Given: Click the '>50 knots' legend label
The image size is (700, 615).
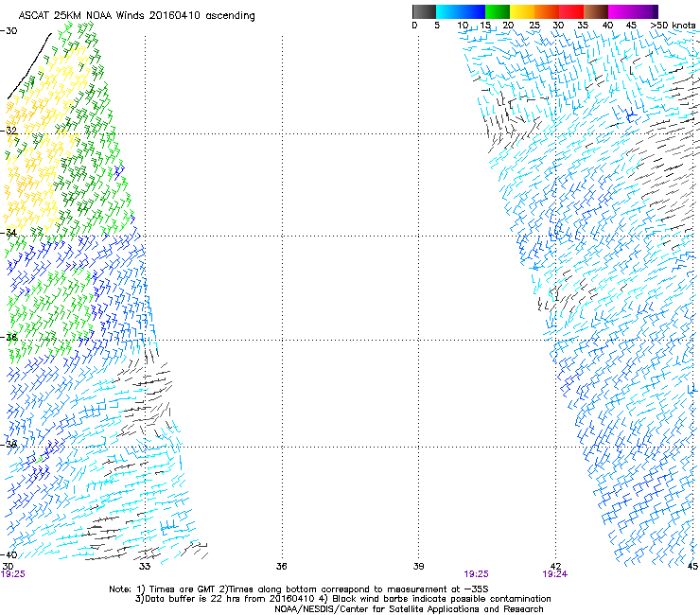Looking at the screenshot, I should pos(673,26).
